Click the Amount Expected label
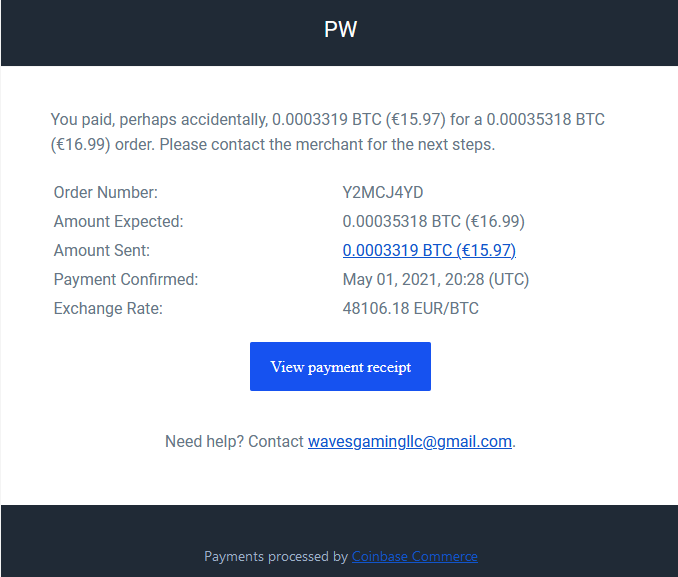Screen dimensions: 678x577 tap(118, 221)
